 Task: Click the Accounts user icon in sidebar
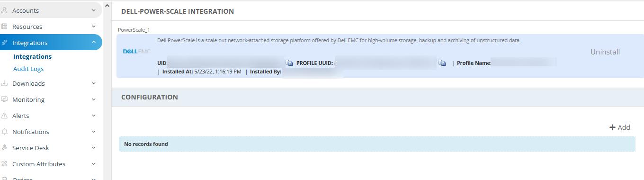[x=4, y=10]
